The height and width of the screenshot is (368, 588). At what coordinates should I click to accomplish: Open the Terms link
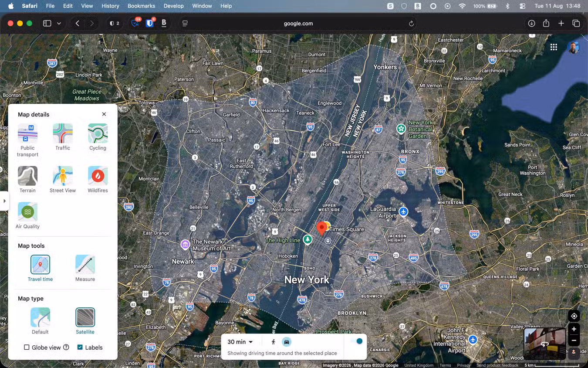click(445, 365)
